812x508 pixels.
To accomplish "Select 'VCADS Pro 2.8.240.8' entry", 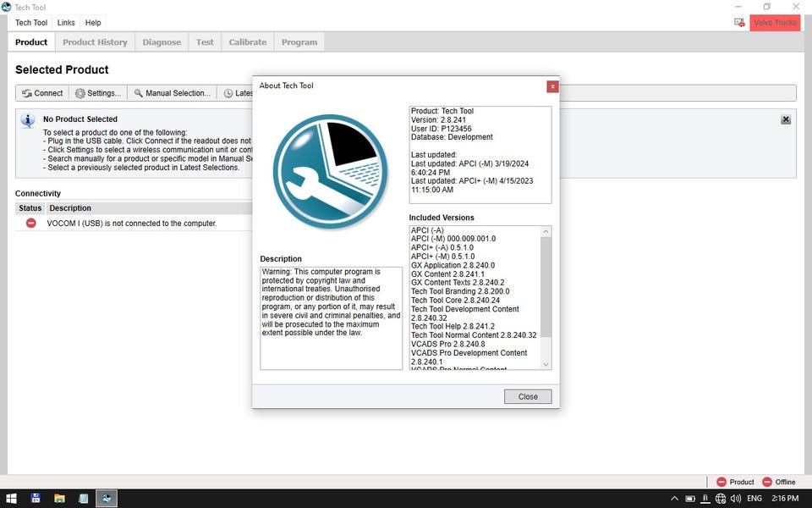I will coord(448,344).
